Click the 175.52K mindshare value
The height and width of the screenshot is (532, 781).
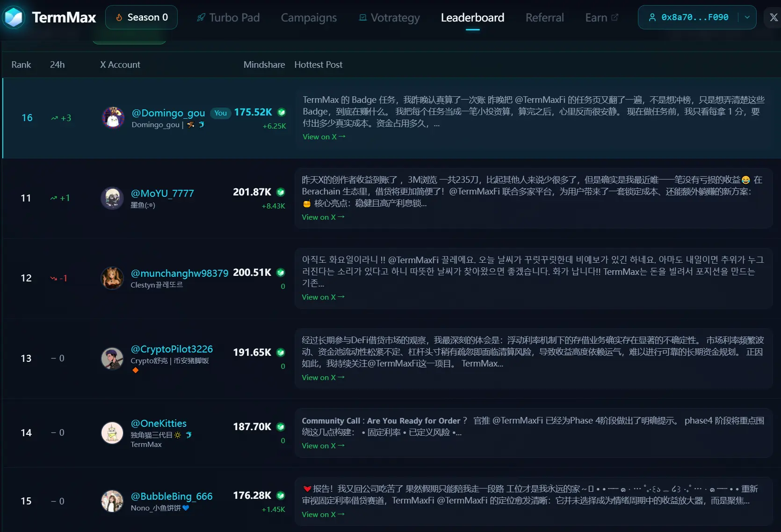click(253, 112)
